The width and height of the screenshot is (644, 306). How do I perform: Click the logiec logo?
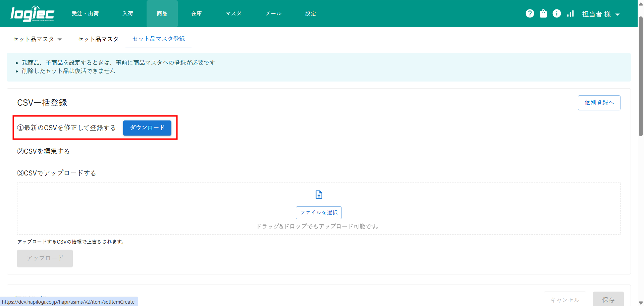click(x=32, y=14)
